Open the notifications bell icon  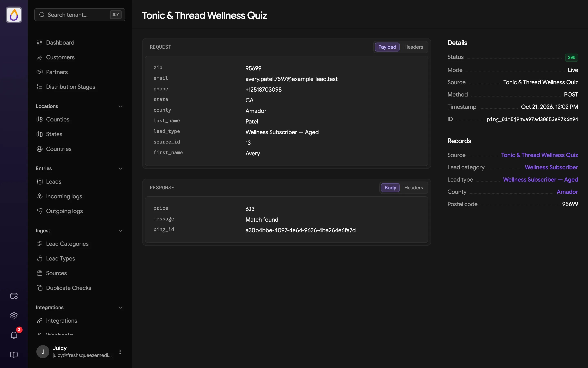click(14, 335)
